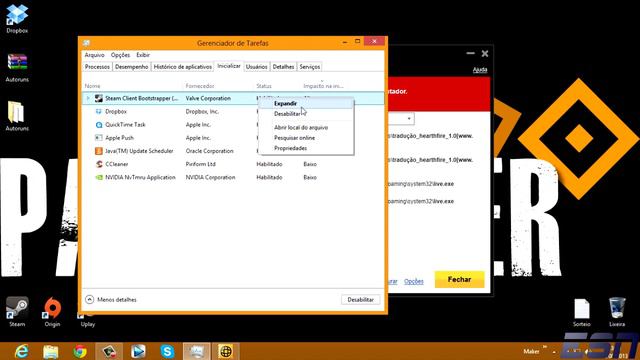640x360 pixels.
Task: Open Google Chrome from the taskbar
Action: click(x=80, y=351)
